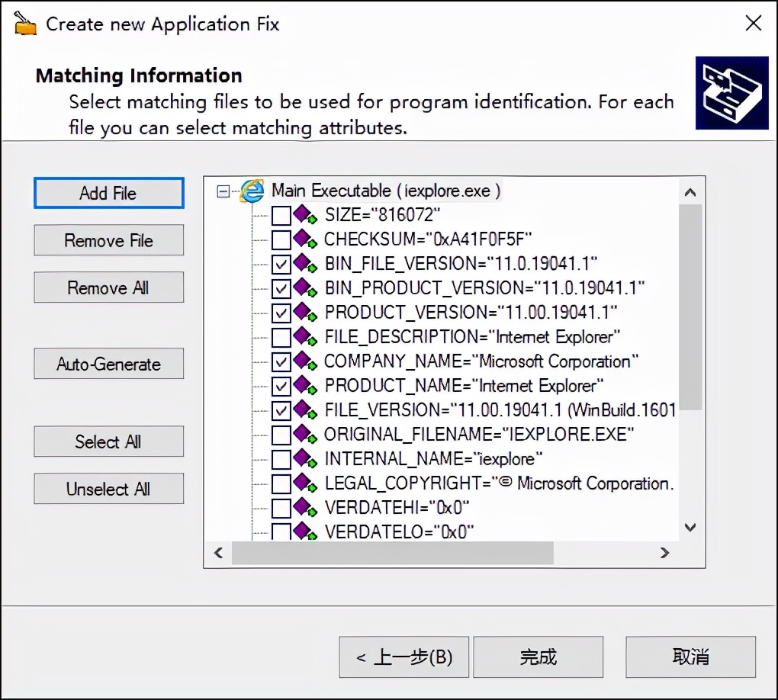Click the Compatibility Administrator title bar icon
This screenshot has height=700, width=778.
tap(25, 24)
